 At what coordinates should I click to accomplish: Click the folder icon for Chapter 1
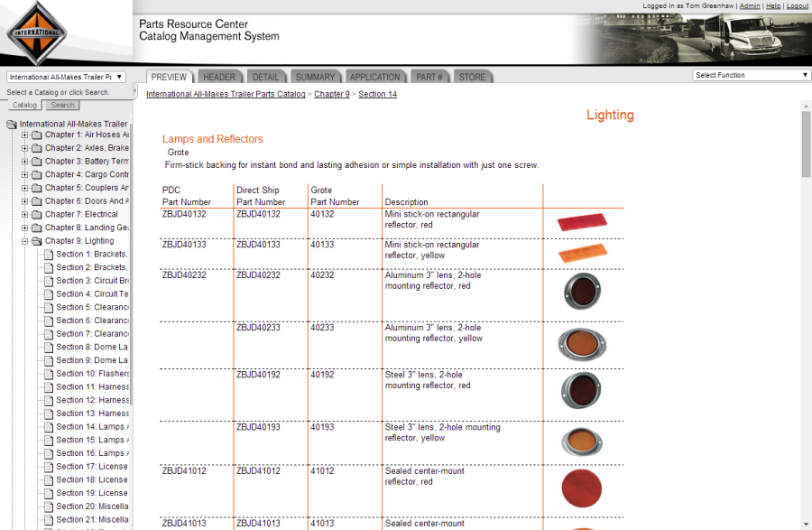coord(37,135)
